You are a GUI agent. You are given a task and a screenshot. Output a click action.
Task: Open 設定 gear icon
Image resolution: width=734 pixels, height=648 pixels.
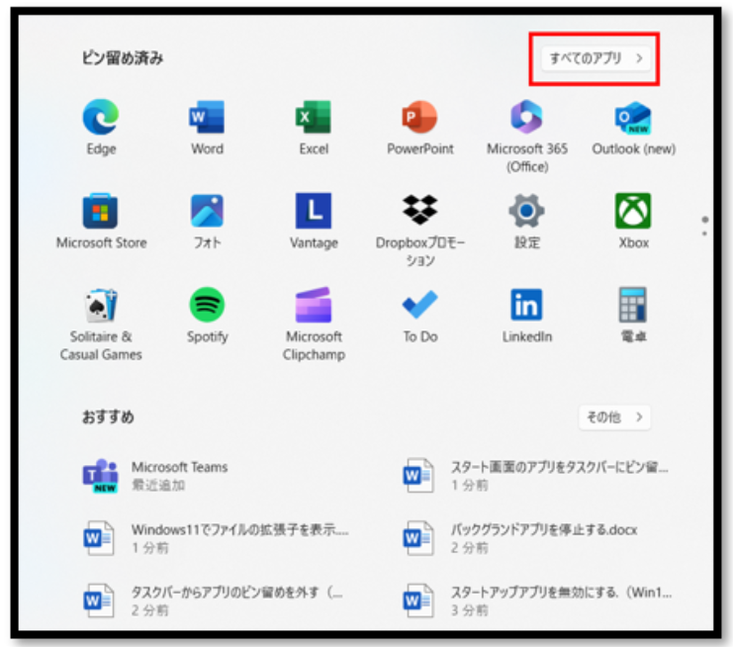click(527, 221)
